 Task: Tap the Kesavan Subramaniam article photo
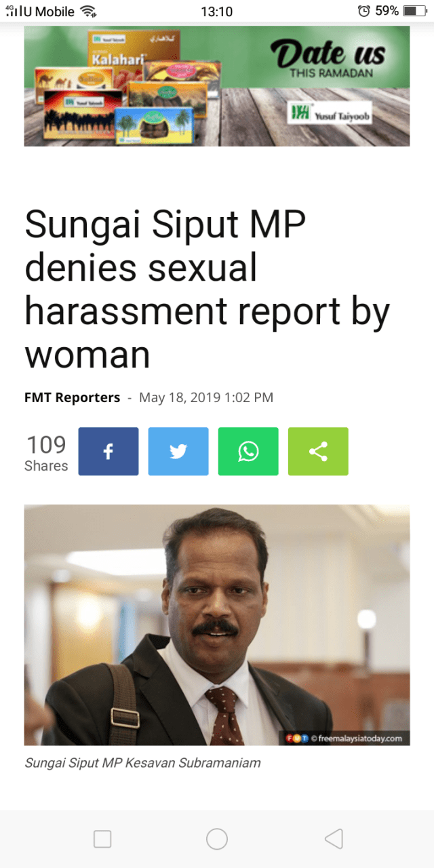coord(217,625)
